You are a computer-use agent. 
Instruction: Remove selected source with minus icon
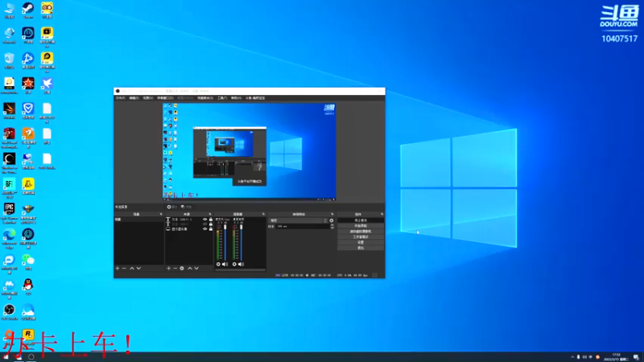point(175,269)
